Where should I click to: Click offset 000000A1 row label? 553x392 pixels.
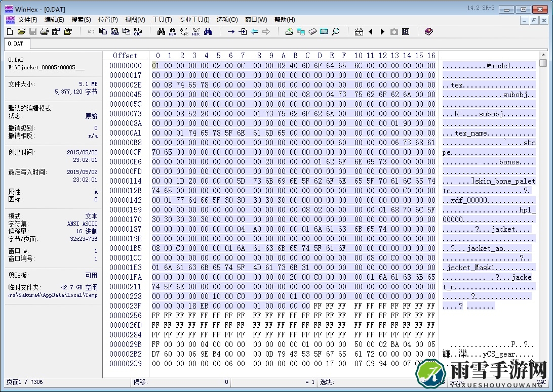click(x=125, y=133)
